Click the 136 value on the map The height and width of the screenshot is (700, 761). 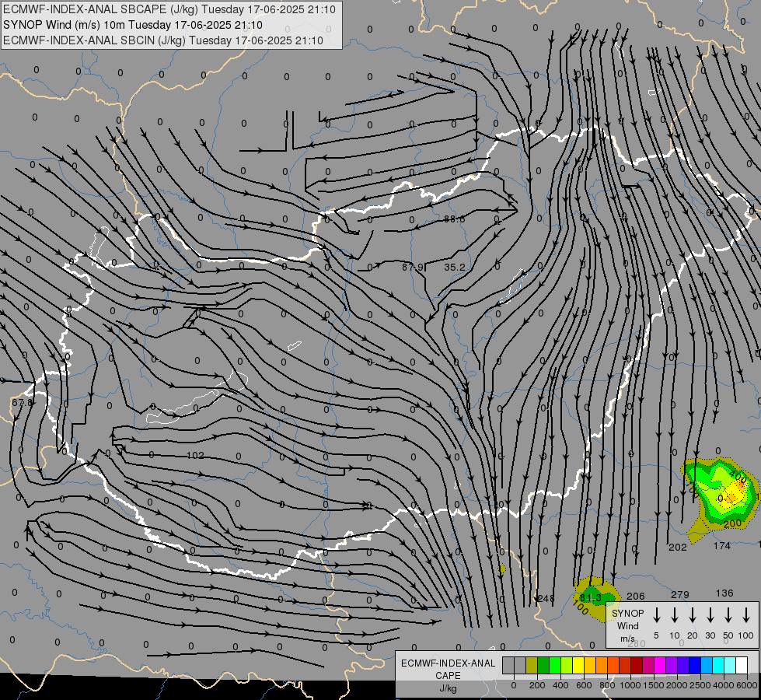(724, 593)
